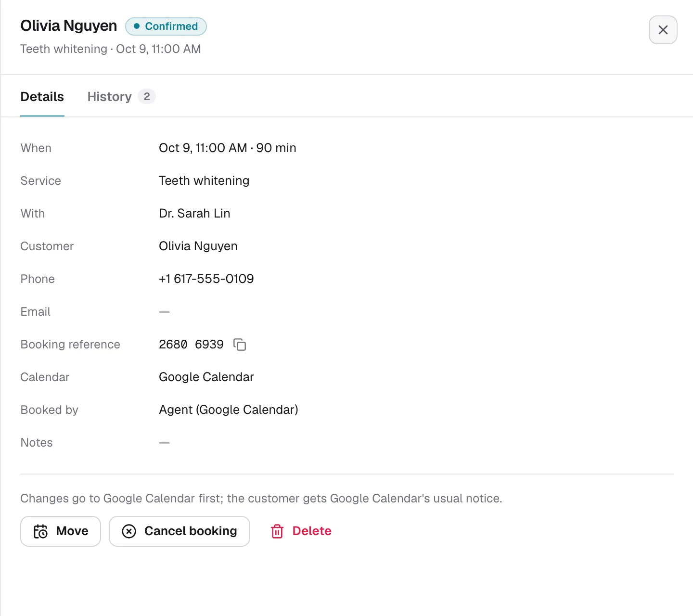Delete this booking
Viewport: 693px width, 616px height.
click(301, 531)
